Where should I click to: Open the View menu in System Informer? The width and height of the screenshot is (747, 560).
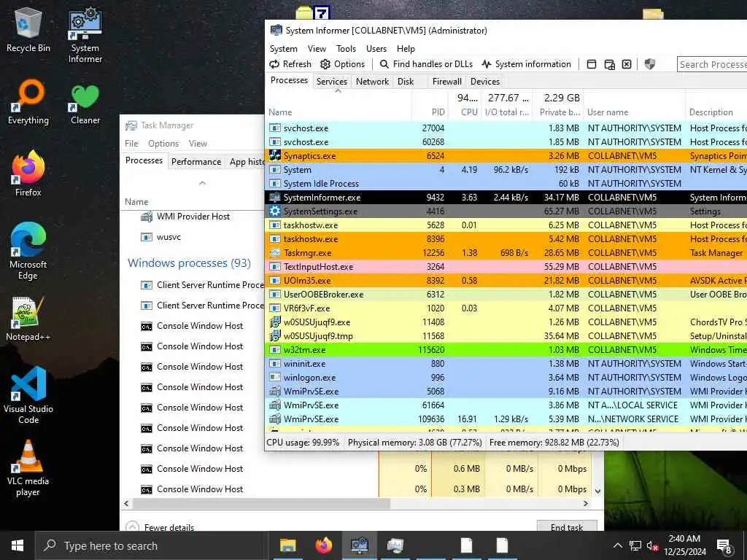pyautogui.click(x=317, y=49)
